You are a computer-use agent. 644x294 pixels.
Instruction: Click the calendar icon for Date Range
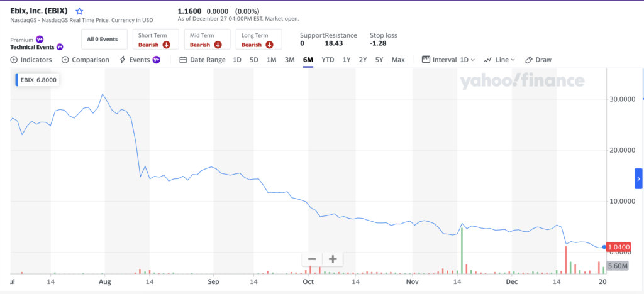pos(183,60)
